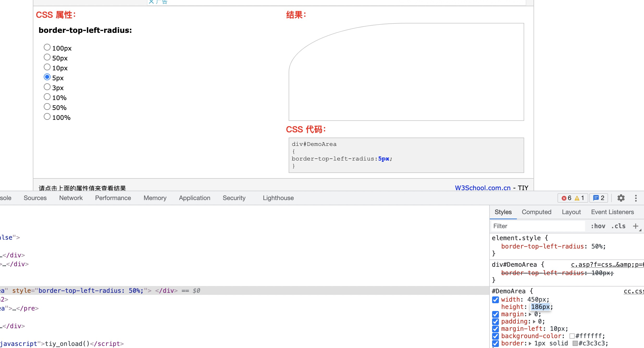This screenshot has width=644, height=348.
Task: Expand the margin shorthand triangle
Action: [530, 314]
